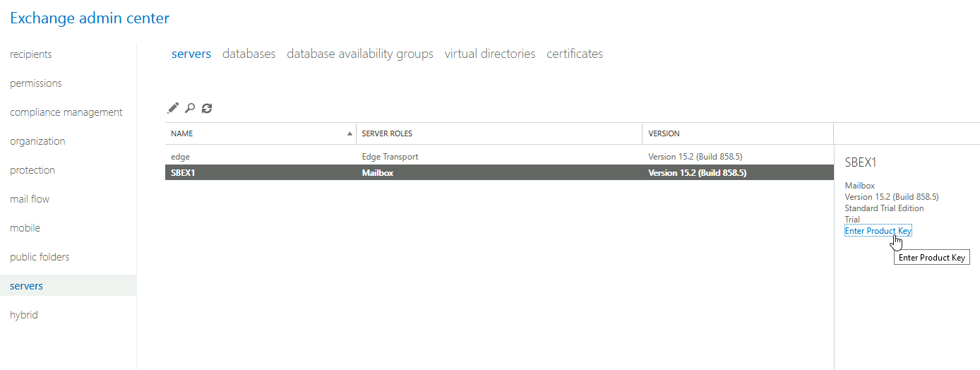Click the version text in details pane
The width and height of the screenshot is (980, 370).
pos(892,197)
